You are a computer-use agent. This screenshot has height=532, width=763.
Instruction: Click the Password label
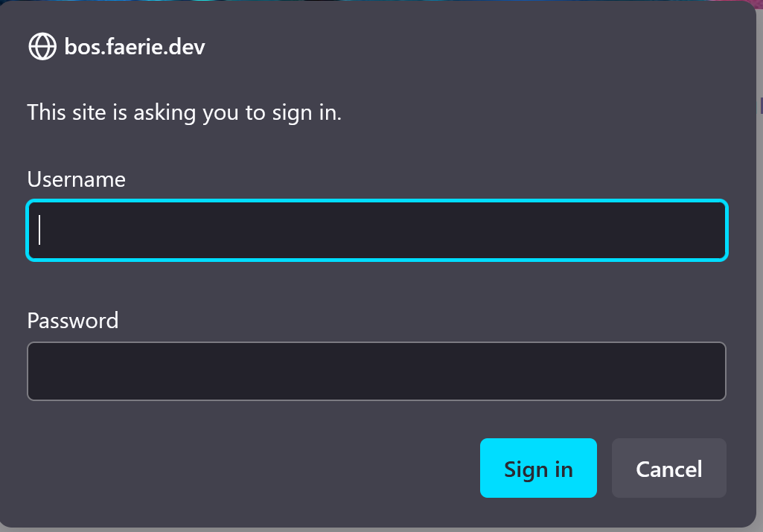click(72, 320)
